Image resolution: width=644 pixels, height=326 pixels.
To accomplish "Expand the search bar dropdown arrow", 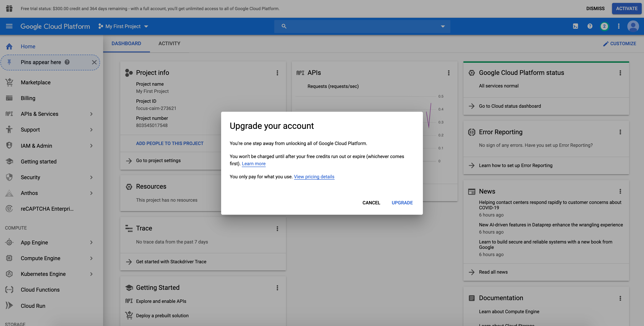I will coord(442,26).
